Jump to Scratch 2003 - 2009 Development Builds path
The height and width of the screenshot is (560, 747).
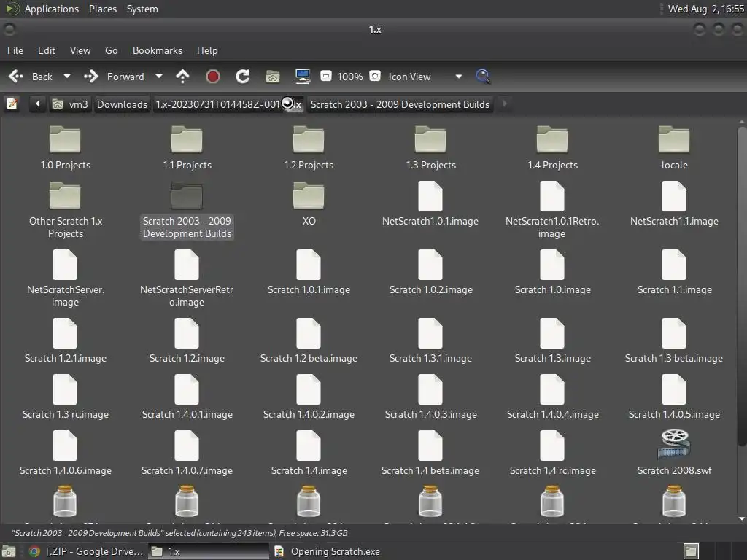tap(400, 104)
